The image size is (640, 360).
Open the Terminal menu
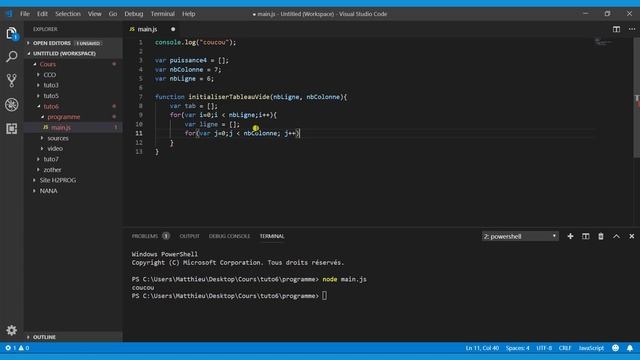(x=162, y=13)
